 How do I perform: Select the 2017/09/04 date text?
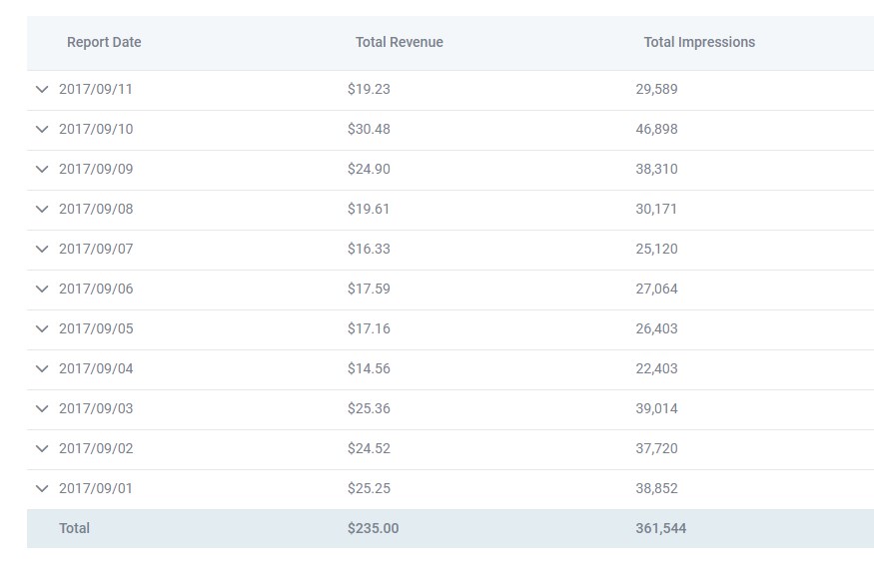[96, 368]
